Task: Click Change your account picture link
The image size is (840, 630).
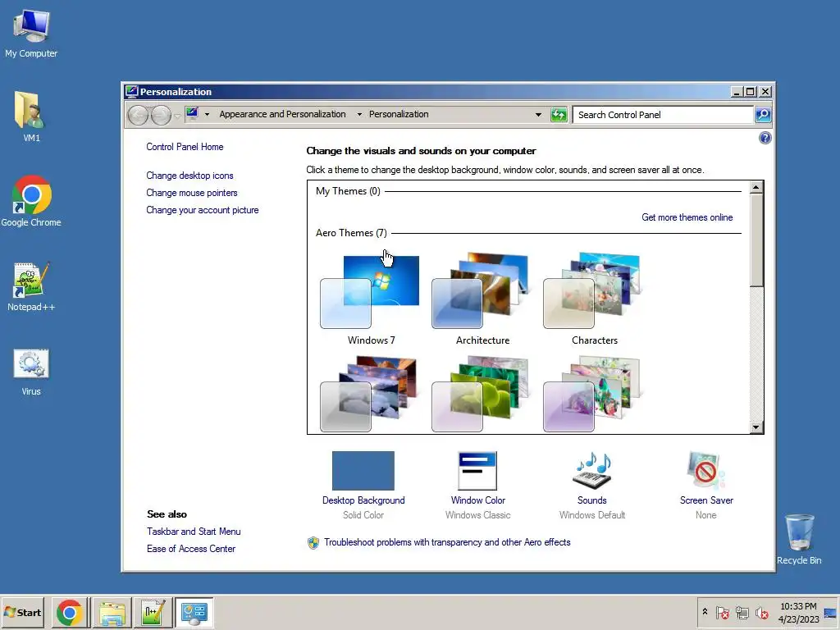Action: point(203,210)
